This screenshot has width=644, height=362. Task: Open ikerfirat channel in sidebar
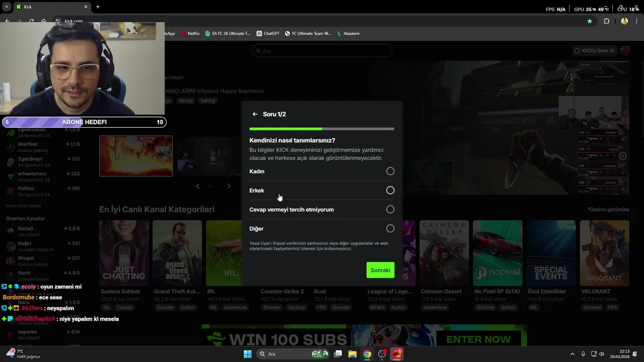(43, 147)
